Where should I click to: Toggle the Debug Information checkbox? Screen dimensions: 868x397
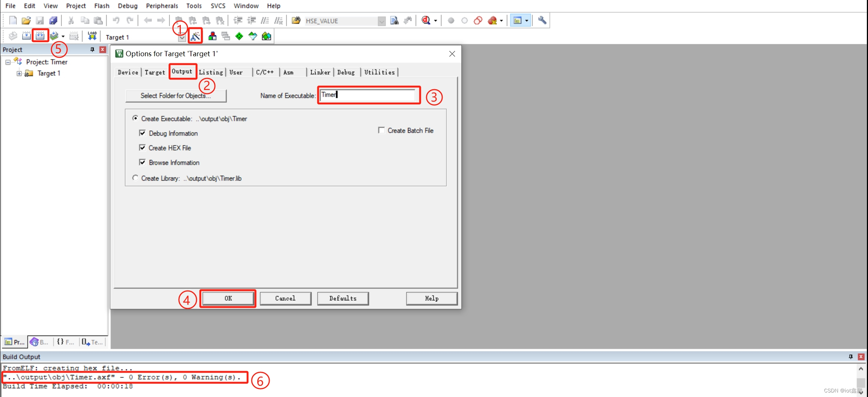tap(142, 133)
